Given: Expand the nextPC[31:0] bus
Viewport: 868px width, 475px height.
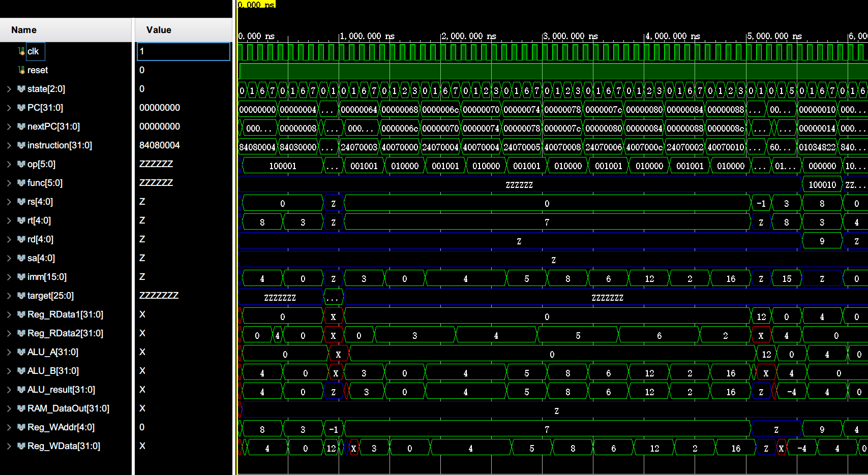Looking at the screenshot, I should tap(9, 126).
